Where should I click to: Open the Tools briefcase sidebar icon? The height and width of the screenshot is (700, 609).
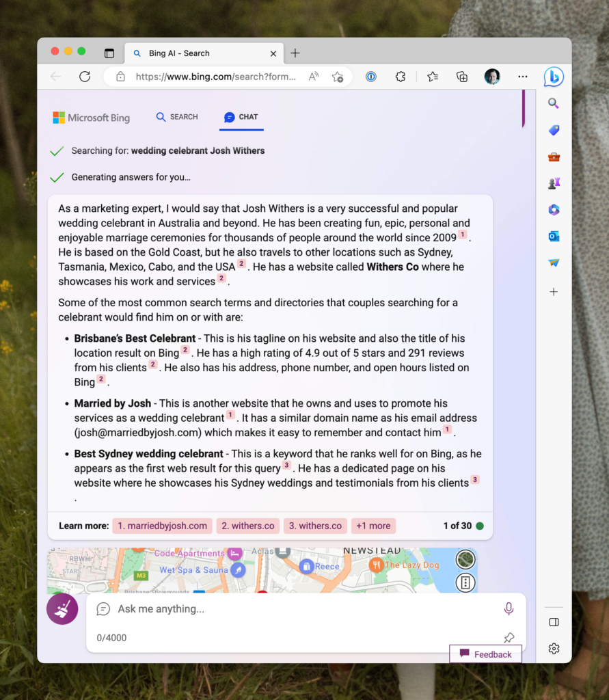[554, 157]
